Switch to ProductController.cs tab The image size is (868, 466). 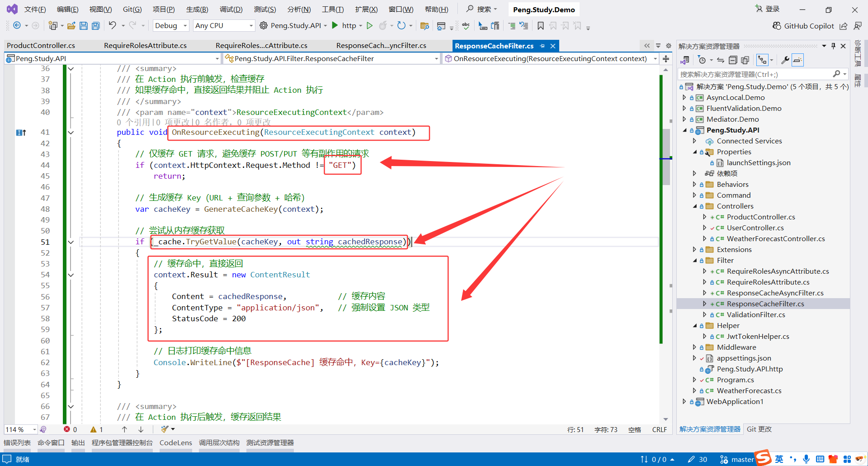(41, 45)
